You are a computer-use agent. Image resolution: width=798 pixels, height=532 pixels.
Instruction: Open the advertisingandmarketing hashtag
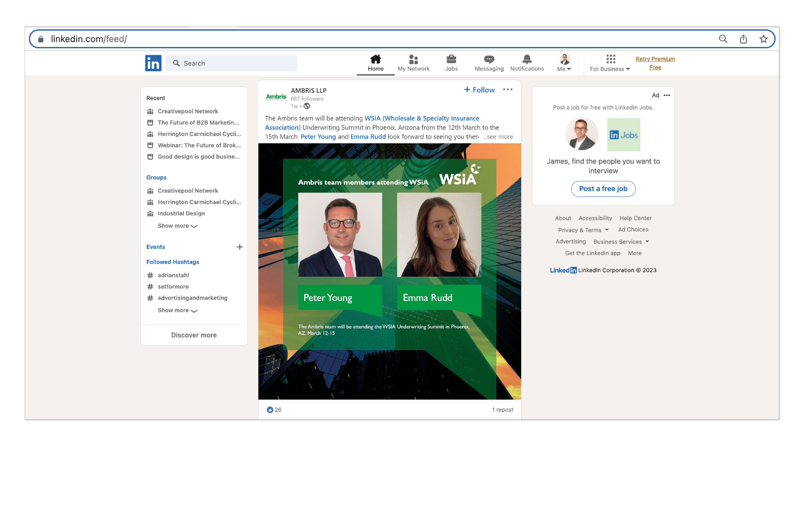pos(192,298)
